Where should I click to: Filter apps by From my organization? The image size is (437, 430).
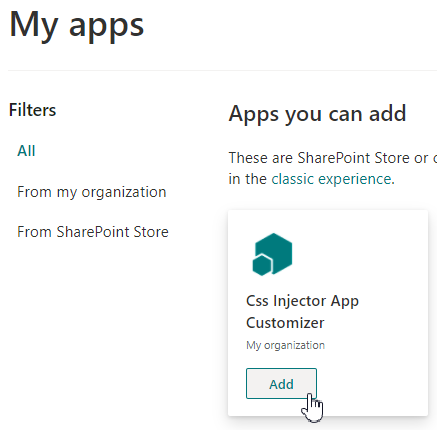[x=92, y=192]
